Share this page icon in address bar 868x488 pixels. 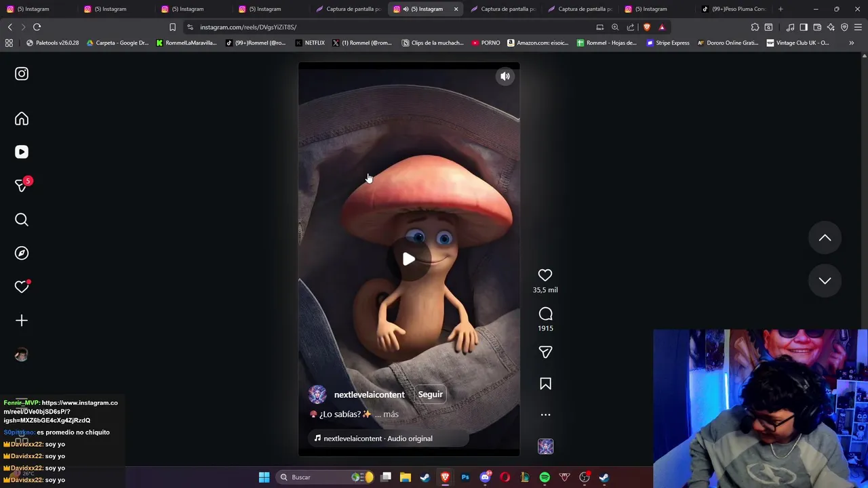click(631, 27)
